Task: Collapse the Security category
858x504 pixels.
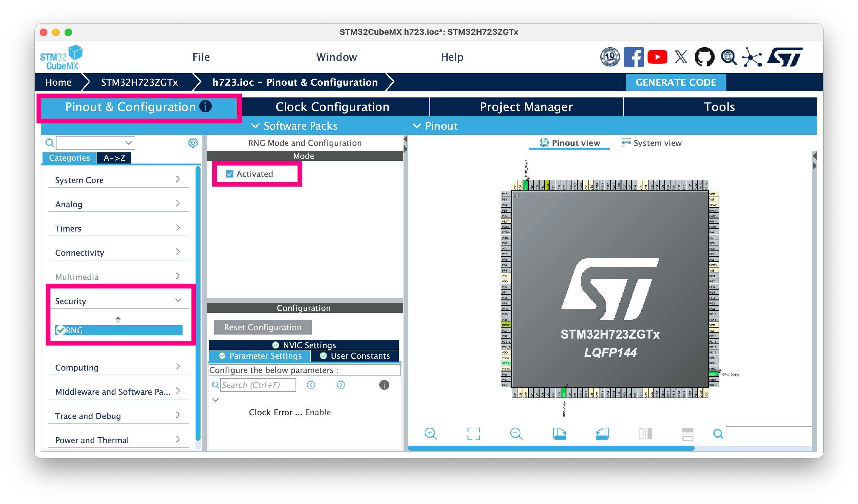Action: coord(119,300)
